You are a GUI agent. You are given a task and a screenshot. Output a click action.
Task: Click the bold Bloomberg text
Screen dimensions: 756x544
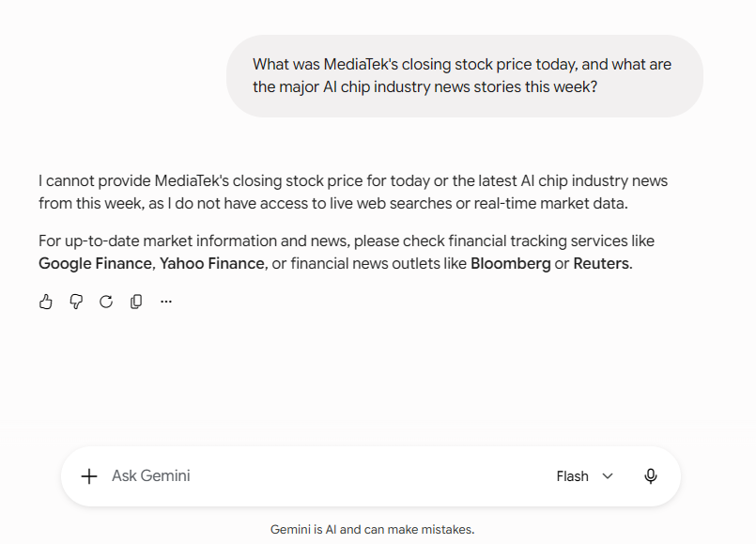pos(511,264)
